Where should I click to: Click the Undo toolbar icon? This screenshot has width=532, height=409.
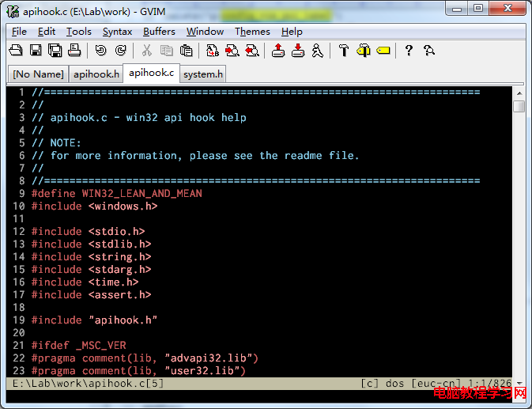pos(100,51)
